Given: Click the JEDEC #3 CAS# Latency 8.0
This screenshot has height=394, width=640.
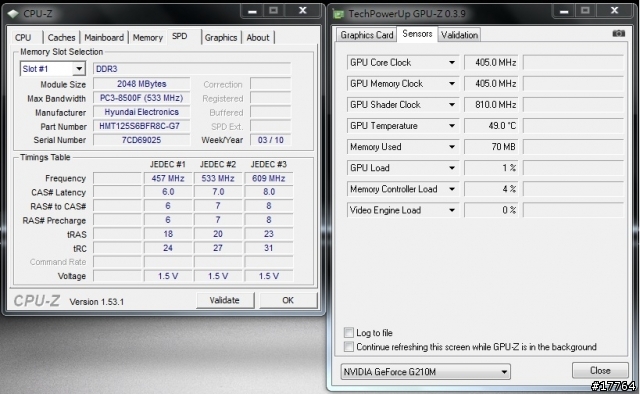Looking at the screenshot, I should (x=269, y=192).
